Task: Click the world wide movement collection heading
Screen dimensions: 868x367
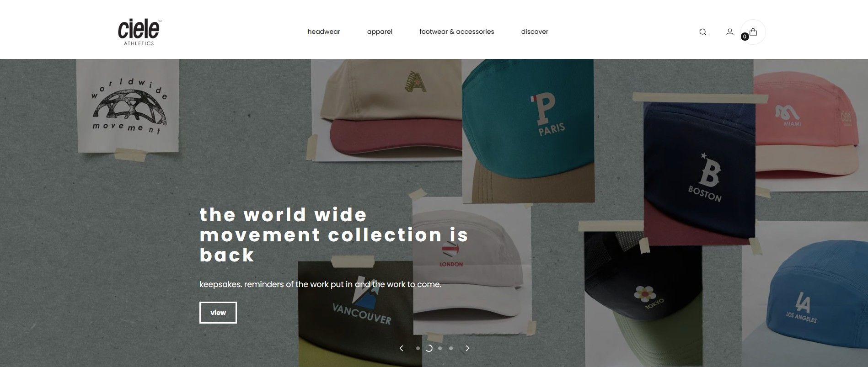Action: [x=334, y=235]
